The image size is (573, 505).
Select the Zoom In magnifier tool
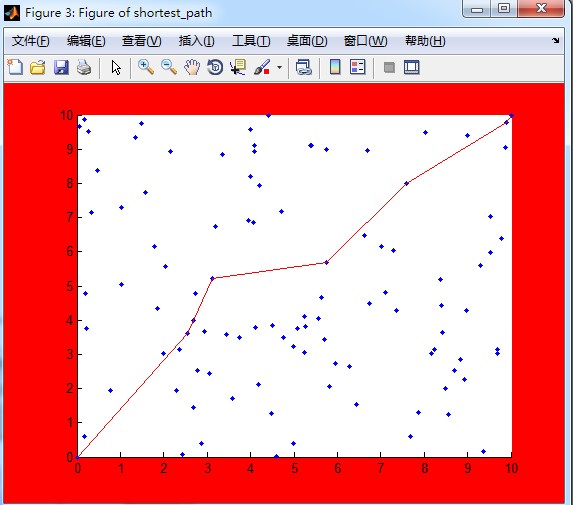tap(146, 67)
